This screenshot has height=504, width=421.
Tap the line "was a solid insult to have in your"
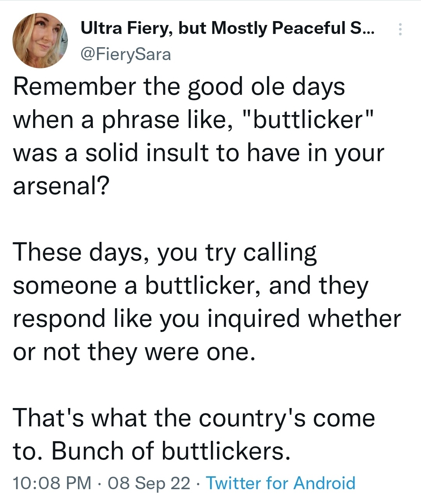(199, 153)
